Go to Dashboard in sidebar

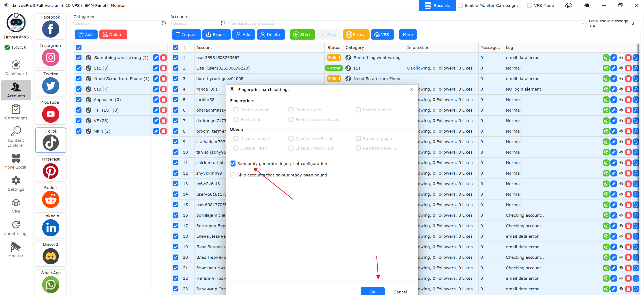point(16,68)
